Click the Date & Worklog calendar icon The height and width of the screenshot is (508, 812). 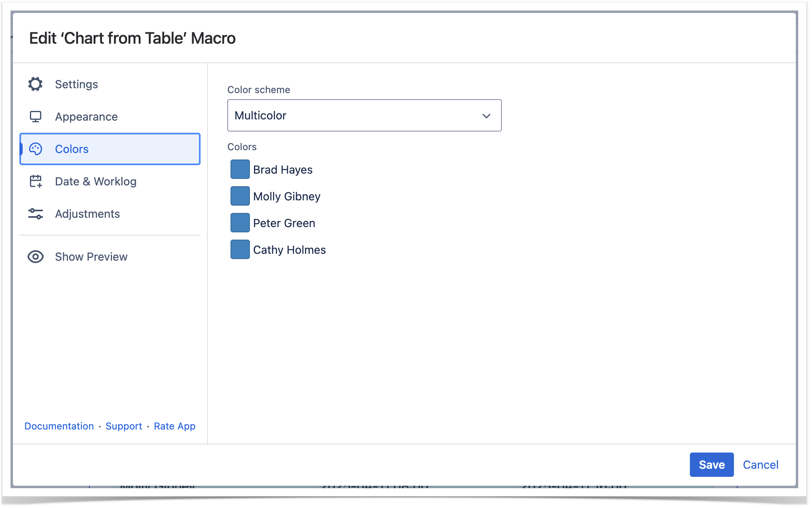pos(36,181)
